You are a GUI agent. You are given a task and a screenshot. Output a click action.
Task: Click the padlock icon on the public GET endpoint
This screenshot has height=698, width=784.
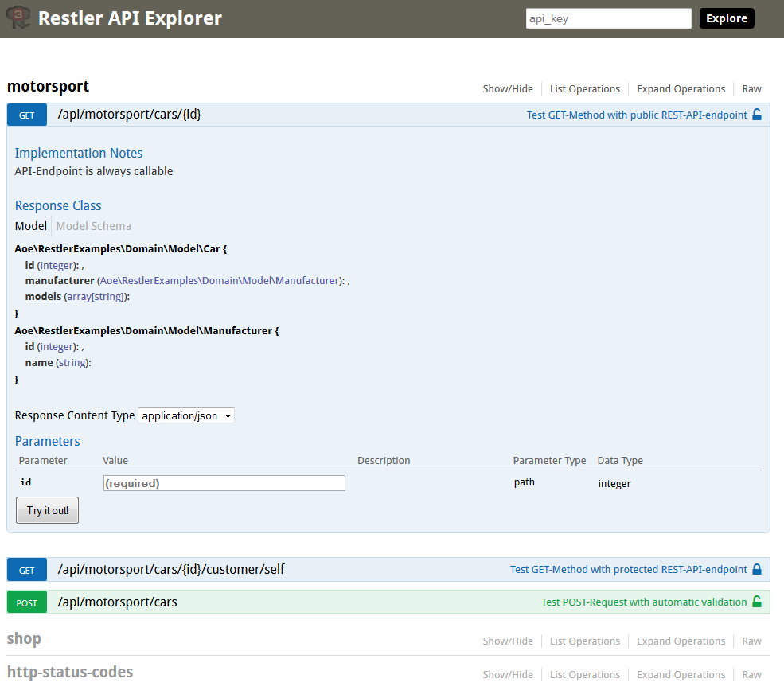click(758, 114)
